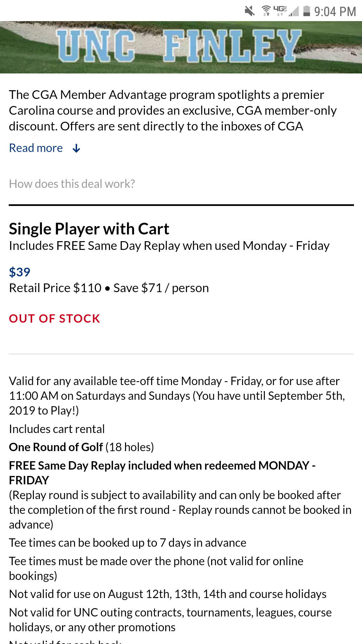Tap the $39 deal price

[x=20, y=272]
